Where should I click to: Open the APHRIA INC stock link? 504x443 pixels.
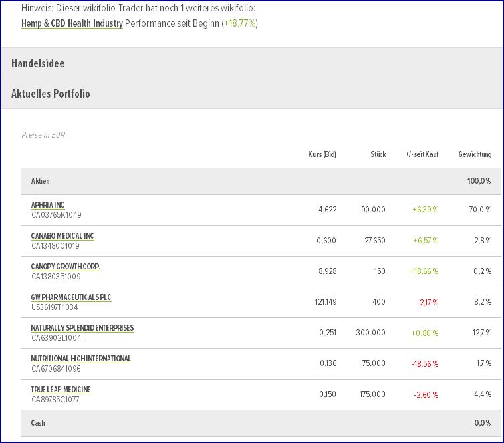[48, 205]
